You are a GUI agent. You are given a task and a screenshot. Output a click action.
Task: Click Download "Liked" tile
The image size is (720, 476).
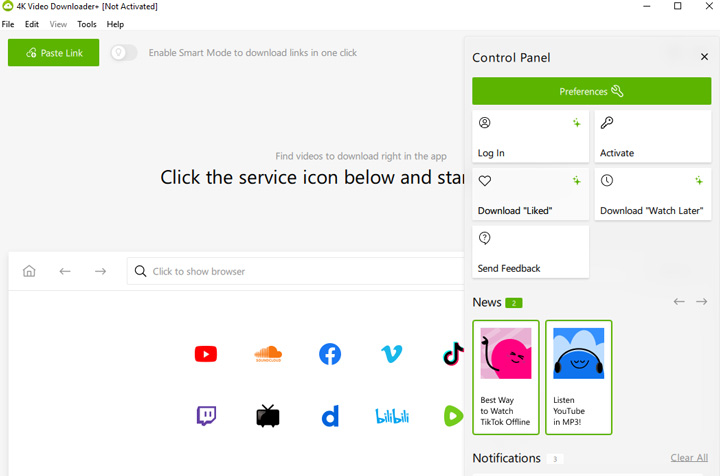pyautogui.click(x=530, y=194)
